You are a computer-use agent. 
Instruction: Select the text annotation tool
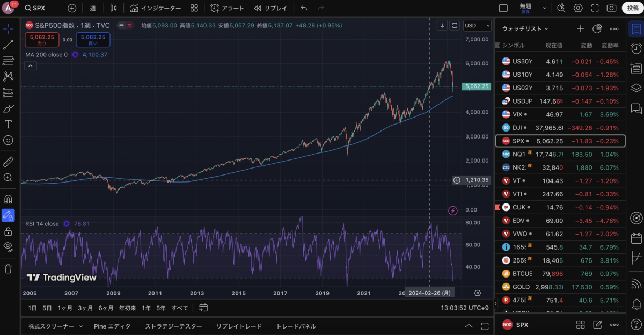coord(8,124)
